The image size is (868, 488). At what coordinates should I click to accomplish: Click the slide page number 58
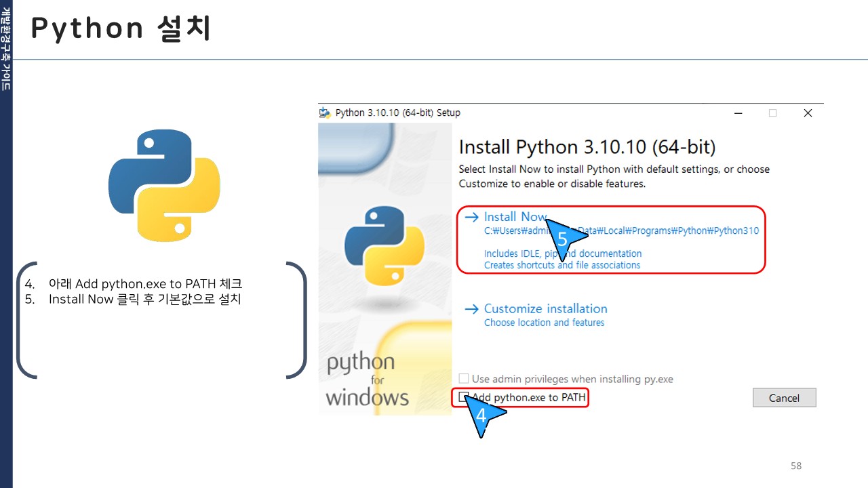click(796, 466)
